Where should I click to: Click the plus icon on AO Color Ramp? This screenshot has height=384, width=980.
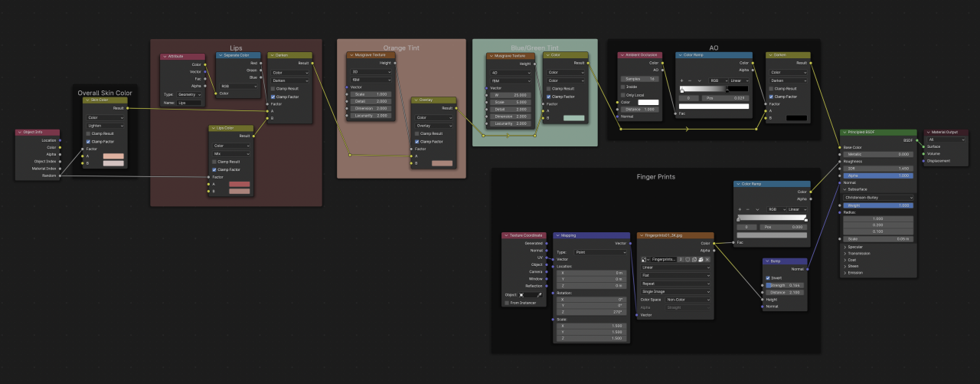click(x=681, y=80)
